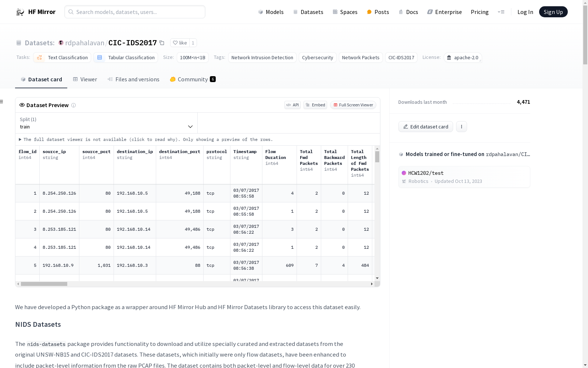Click the rdpahalavan user avatar
The image size is (588, 368).
(61, 43)
